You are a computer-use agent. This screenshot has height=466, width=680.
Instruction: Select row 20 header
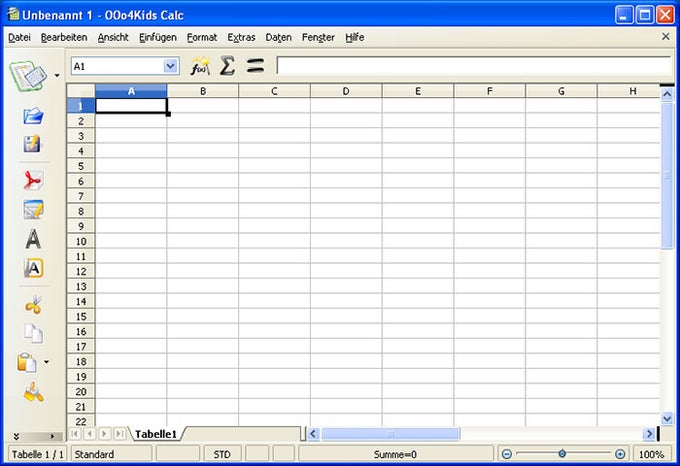coord(81,391)
